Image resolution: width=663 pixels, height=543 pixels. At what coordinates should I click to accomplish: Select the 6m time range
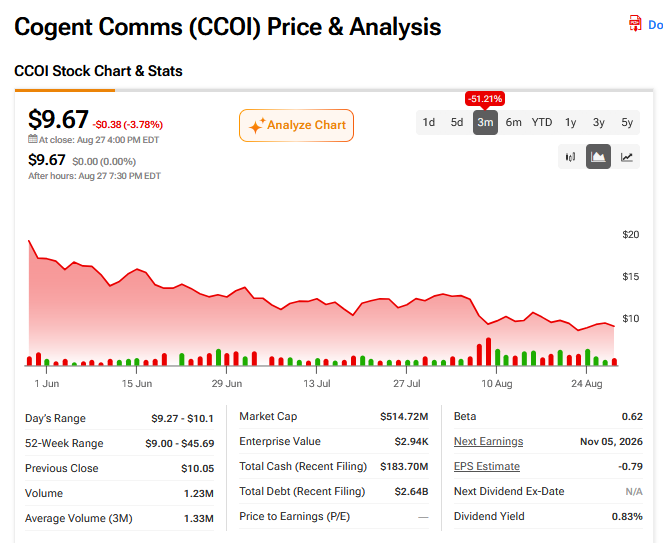click(513, 123)
